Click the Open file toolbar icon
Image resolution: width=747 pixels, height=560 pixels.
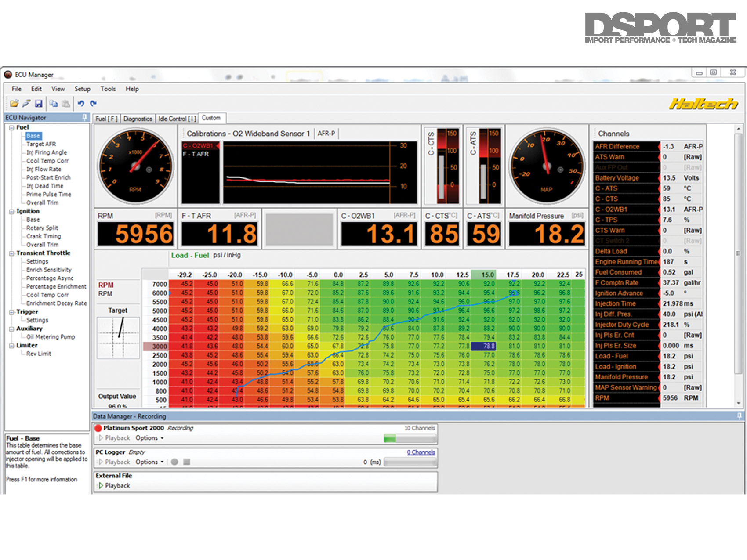tap(14, 104)
